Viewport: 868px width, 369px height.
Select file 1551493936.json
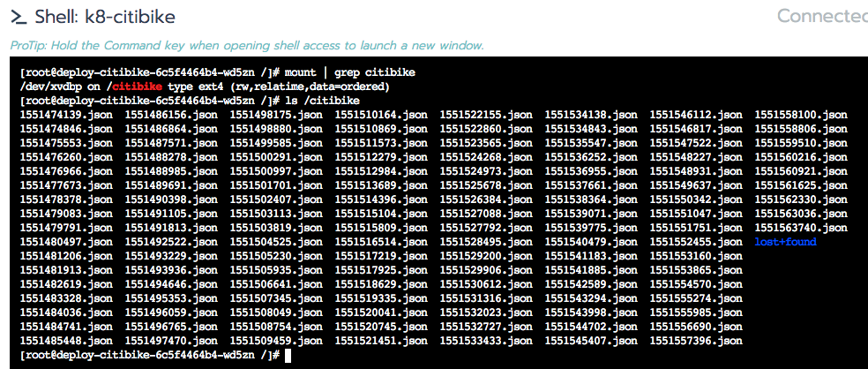coord(171,270)
